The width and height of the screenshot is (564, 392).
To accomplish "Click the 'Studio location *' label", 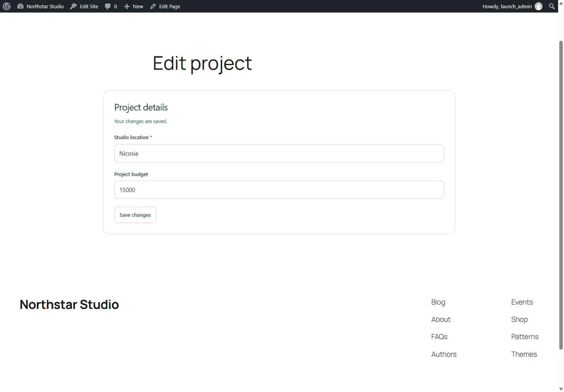I will (133, 137).
